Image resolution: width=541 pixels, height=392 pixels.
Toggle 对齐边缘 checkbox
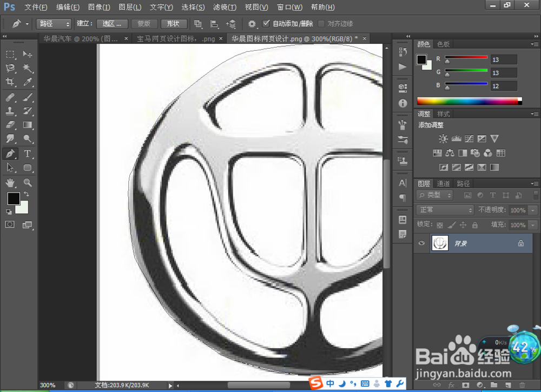click(321, 23)
